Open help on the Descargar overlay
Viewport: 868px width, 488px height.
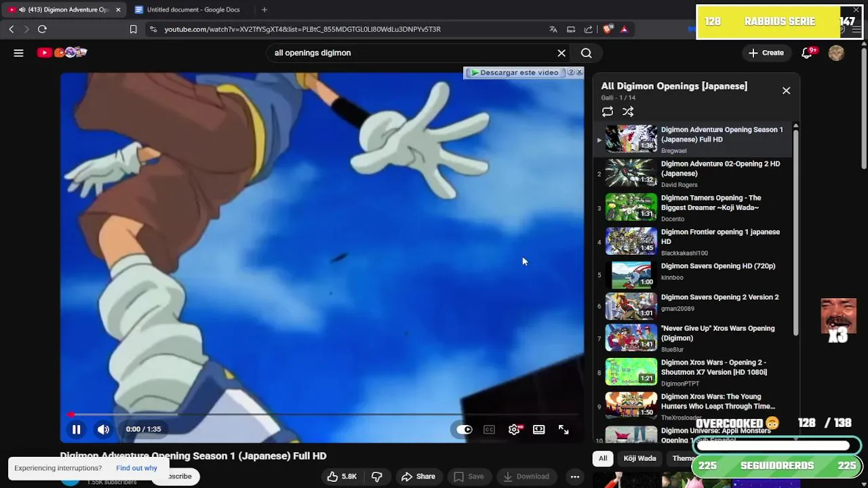click(x=571, y=73)
